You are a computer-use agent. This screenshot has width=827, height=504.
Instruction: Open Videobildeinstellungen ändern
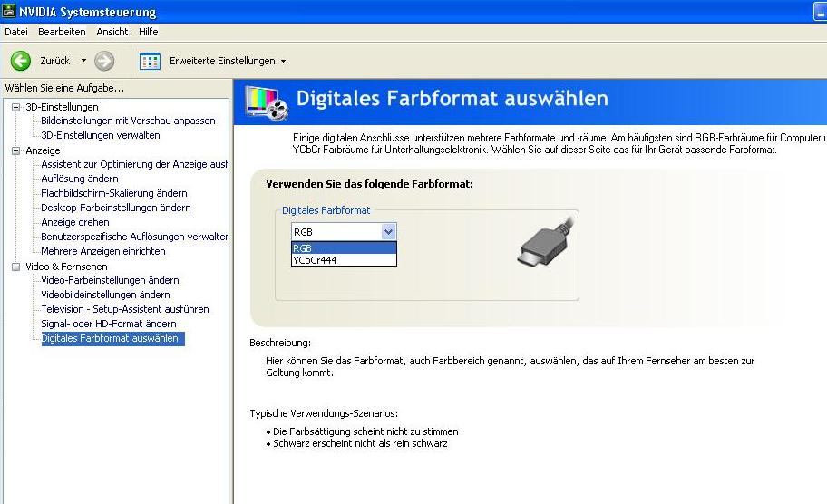pos(105,295)
